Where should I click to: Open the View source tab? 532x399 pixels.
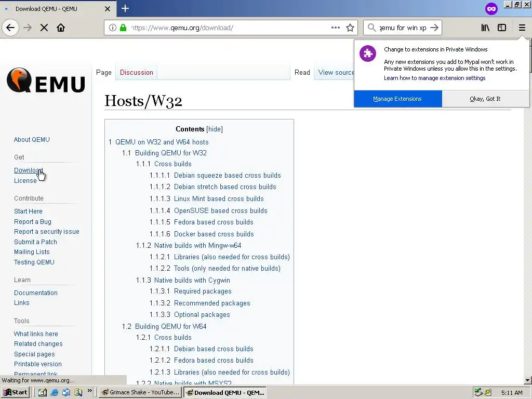(x=336, y=72)
